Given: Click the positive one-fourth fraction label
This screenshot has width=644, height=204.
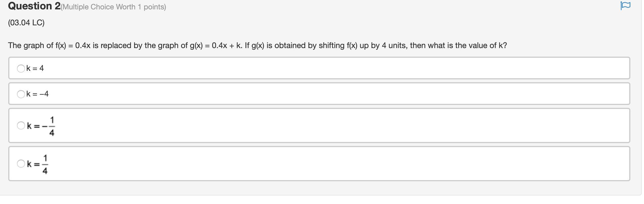Looking at the screenshot, I should coord(38,164).
